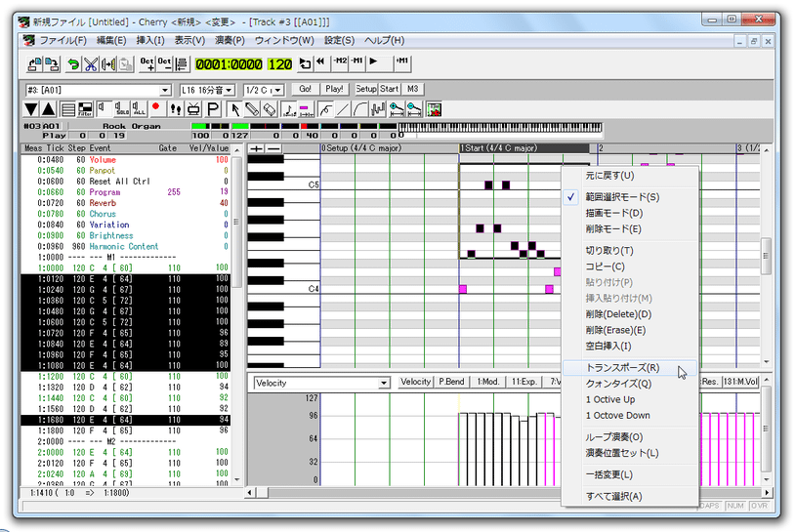Click the note entry icon

click(x=289, y=109)
